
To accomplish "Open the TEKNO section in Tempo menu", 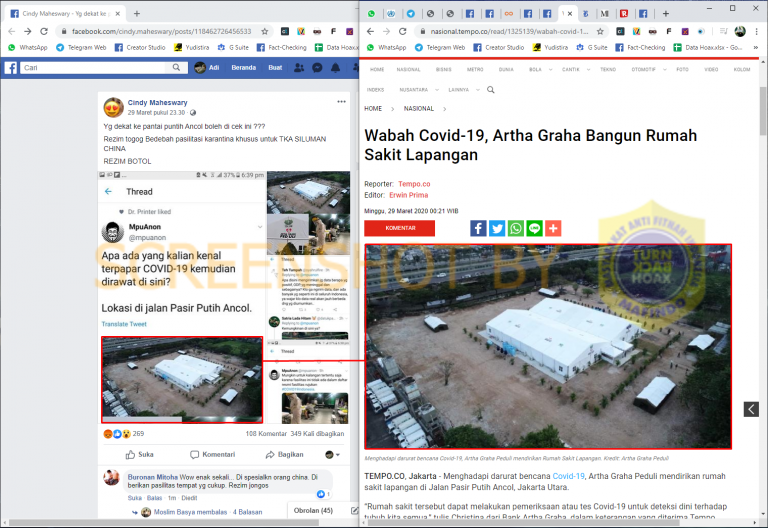I will click(608, 70).
